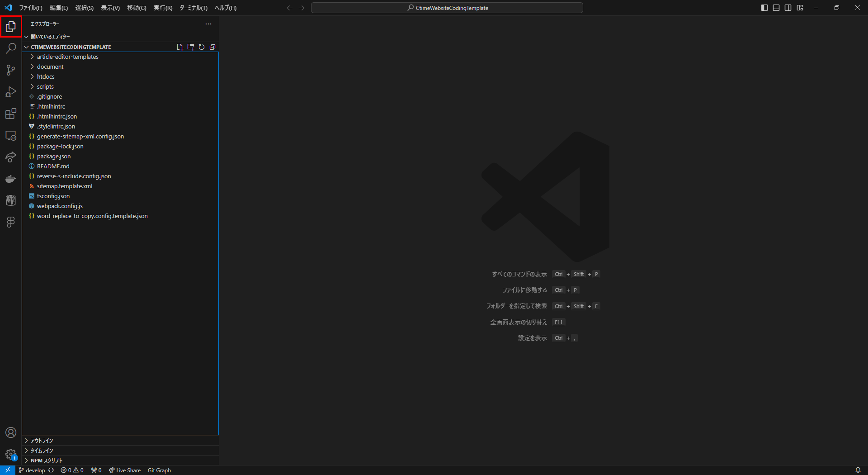Expand the htdocs folder
This screenshot has height=475, width=868.
46,76
